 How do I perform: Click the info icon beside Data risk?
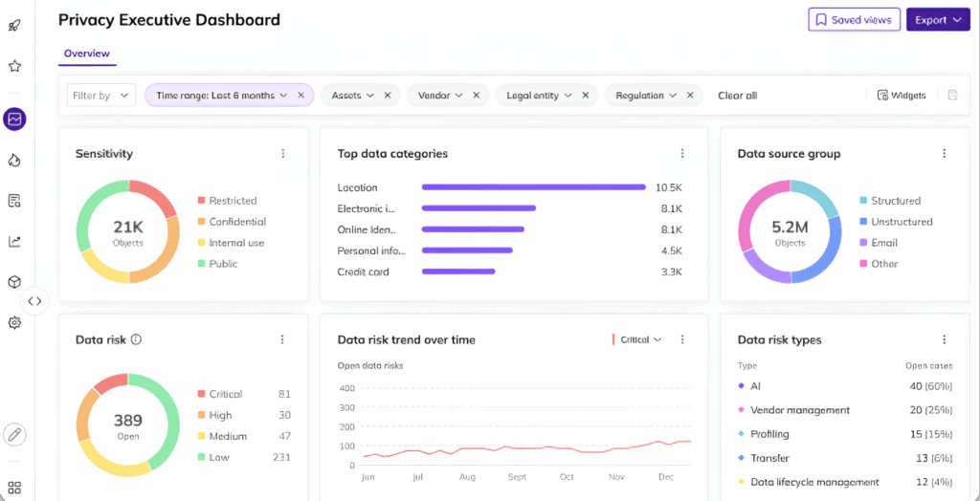click(136, 339)
